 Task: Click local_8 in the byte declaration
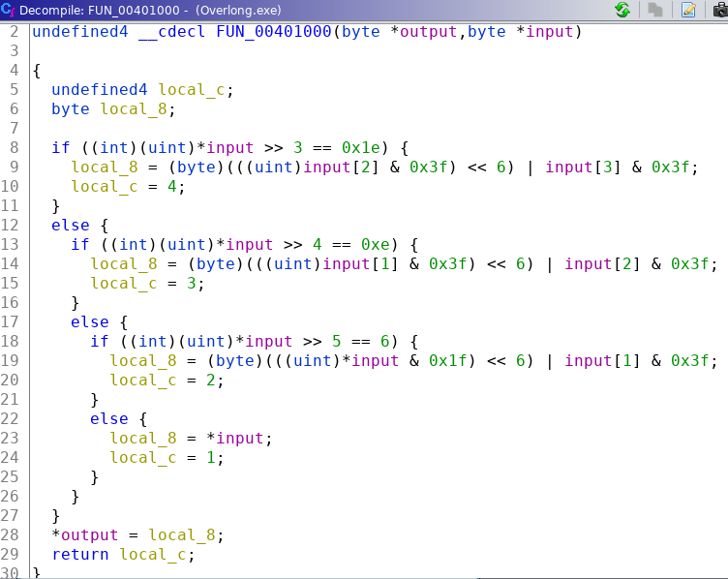click(x=134, y=109)
